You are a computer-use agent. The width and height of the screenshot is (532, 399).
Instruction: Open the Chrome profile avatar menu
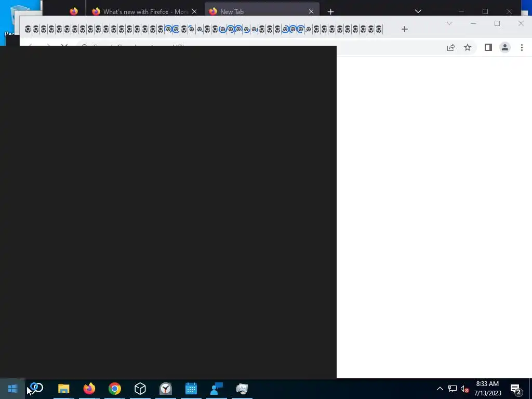click(x=505, y=47)
